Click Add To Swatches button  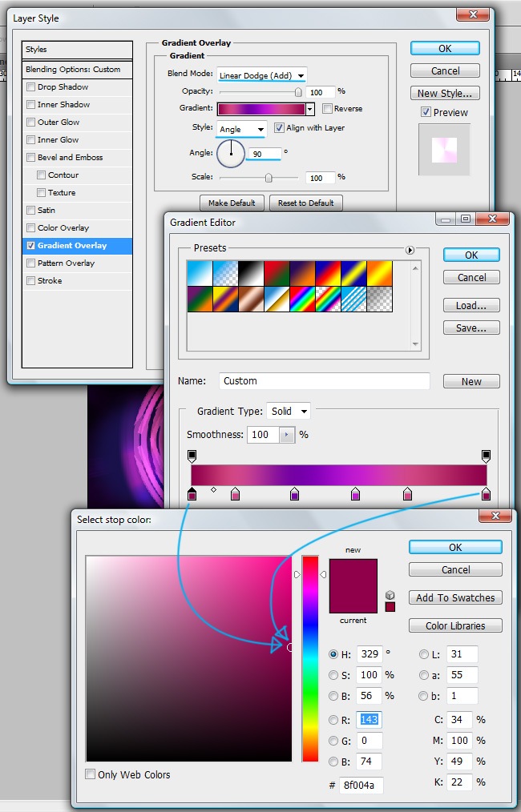click(455, 597)
